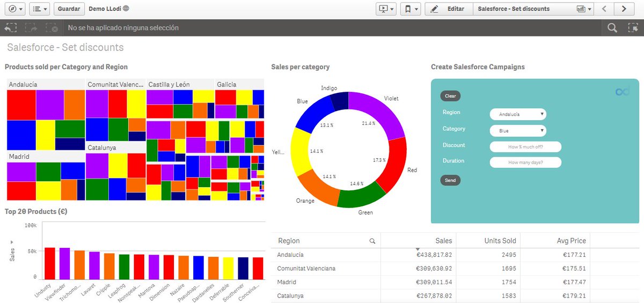Sort table by Avg Price header
This screenshot has width=644, height=303.
click(x=571, y=241)
